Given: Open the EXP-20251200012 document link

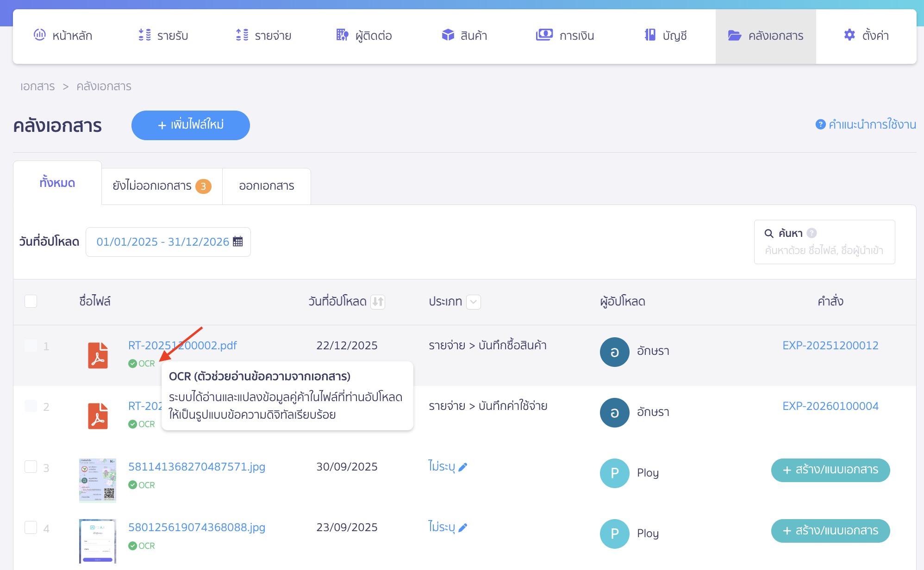Looking at the screenshot, I should click(x=830, y=345).
